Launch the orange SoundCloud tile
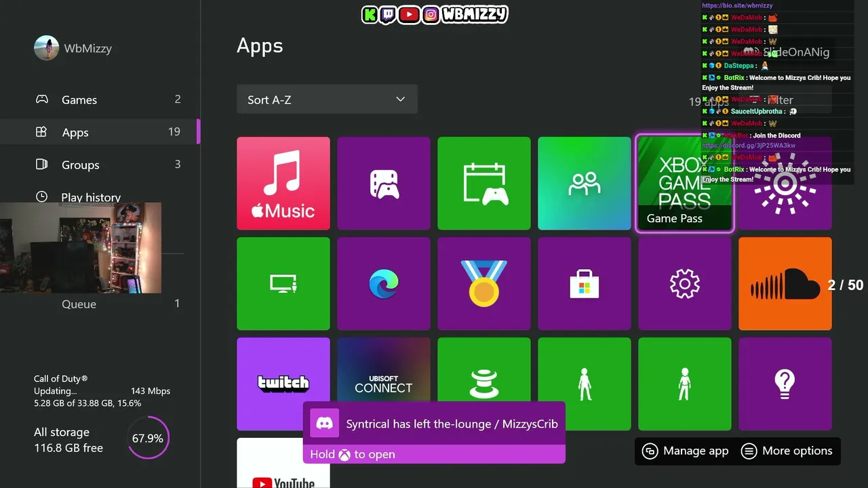868x488 pixels. pyautogui.click(x=785, y=284)
